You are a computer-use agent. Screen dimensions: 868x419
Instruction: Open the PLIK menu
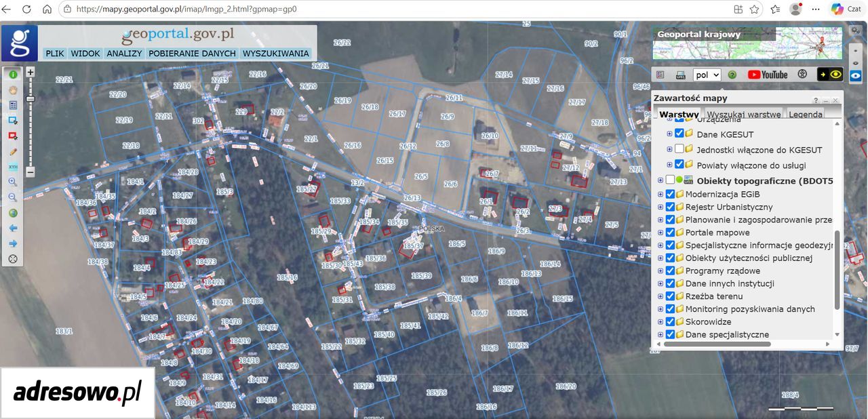point(55,54)
